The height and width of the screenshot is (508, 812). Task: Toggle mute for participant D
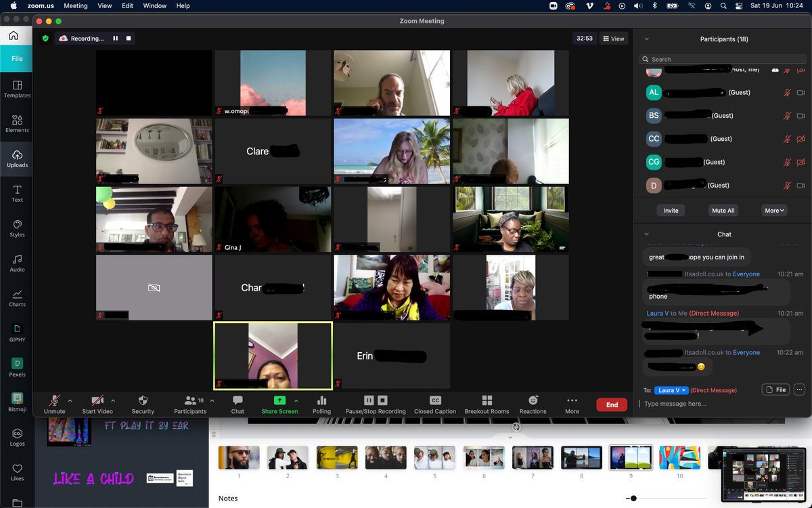pos(787,186)
